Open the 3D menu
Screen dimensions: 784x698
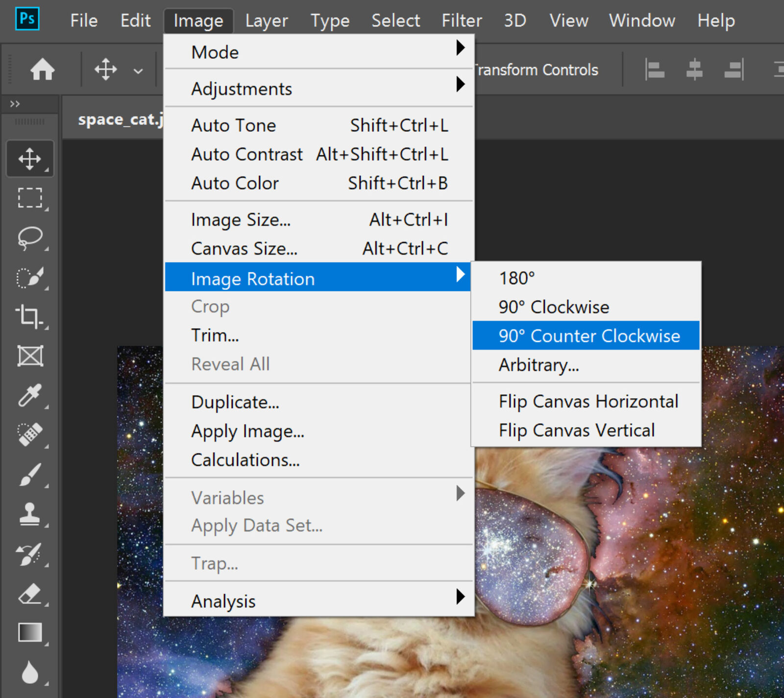click(515, 21)
